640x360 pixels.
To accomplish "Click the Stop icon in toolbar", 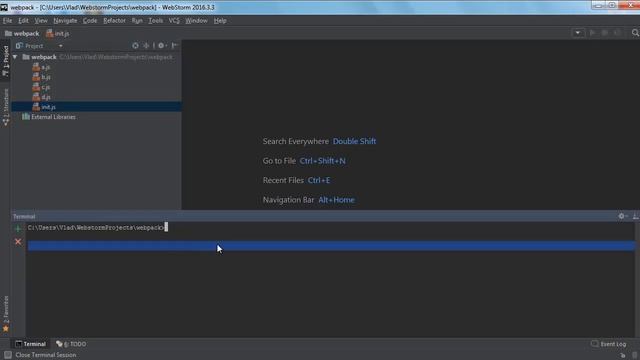I will tap(617, 33).
